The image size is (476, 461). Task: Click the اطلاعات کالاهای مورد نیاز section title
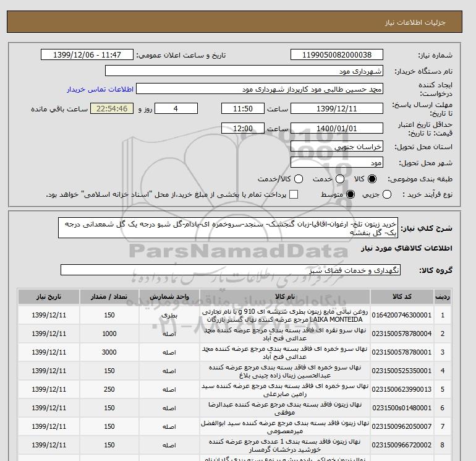tap(407, 248)
